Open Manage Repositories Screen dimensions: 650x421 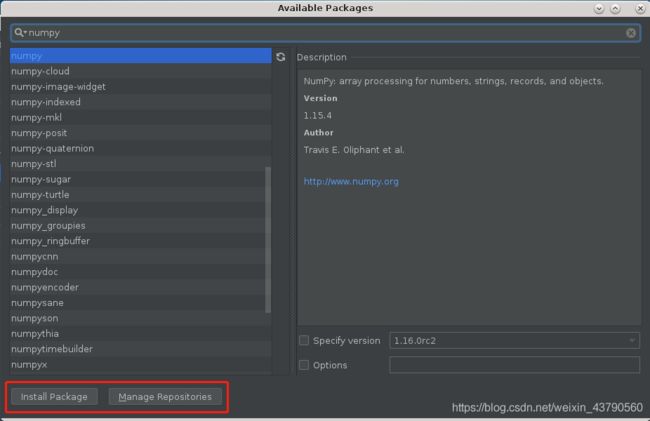165,397
